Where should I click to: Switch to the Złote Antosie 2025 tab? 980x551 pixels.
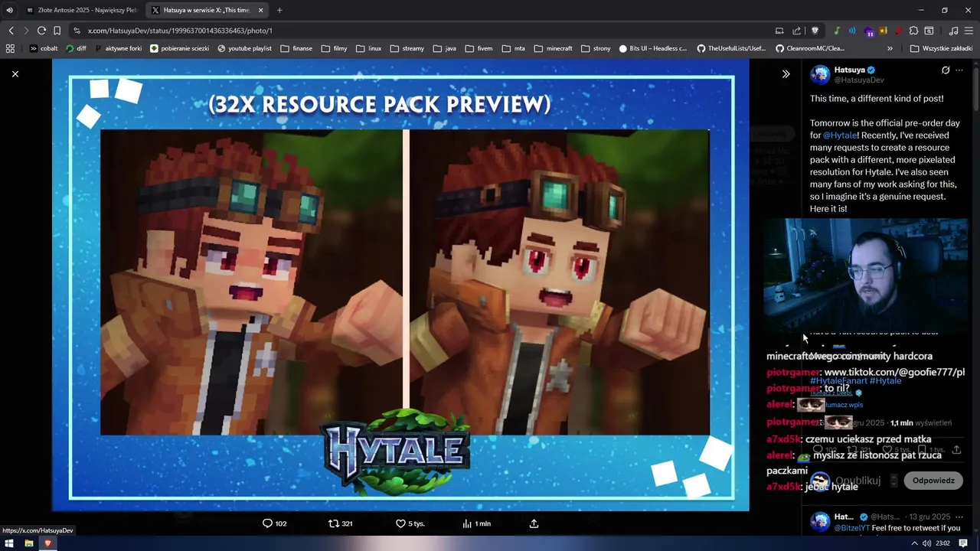(82, 10)
